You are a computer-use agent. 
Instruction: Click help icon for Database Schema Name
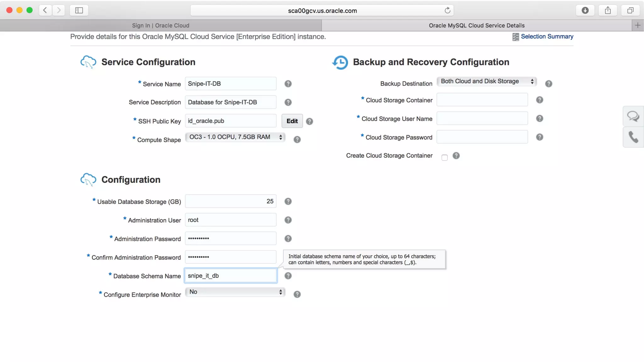(x=288, y=276)
